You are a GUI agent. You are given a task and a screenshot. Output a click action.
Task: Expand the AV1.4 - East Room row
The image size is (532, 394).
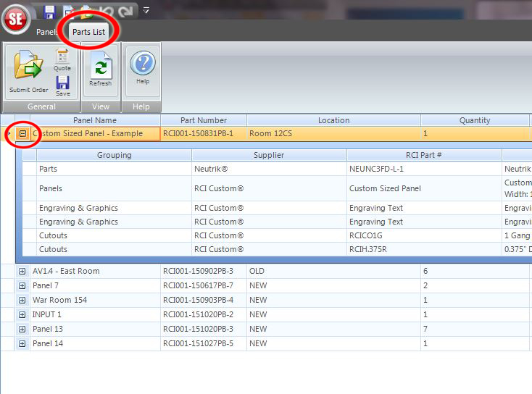point(22,271)
